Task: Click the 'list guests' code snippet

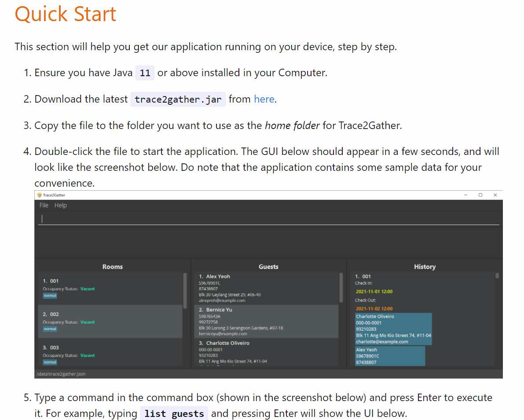Action: pos(174,414)
